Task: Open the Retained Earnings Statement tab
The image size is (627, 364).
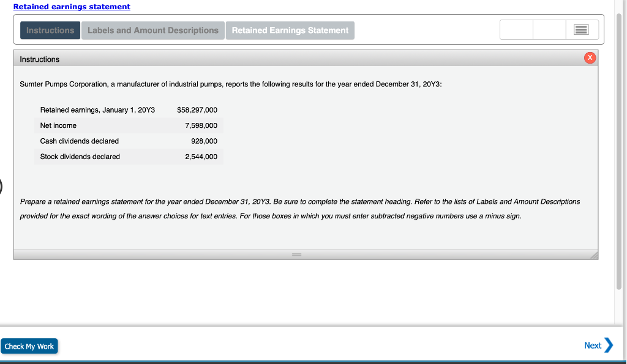Action: tap(290, 30)
